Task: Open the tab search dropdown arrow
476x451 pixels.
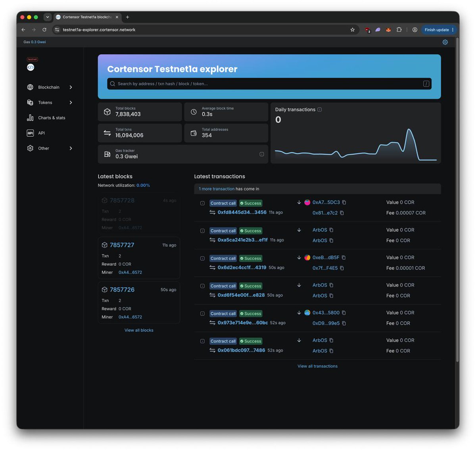Action: (48, 17)
